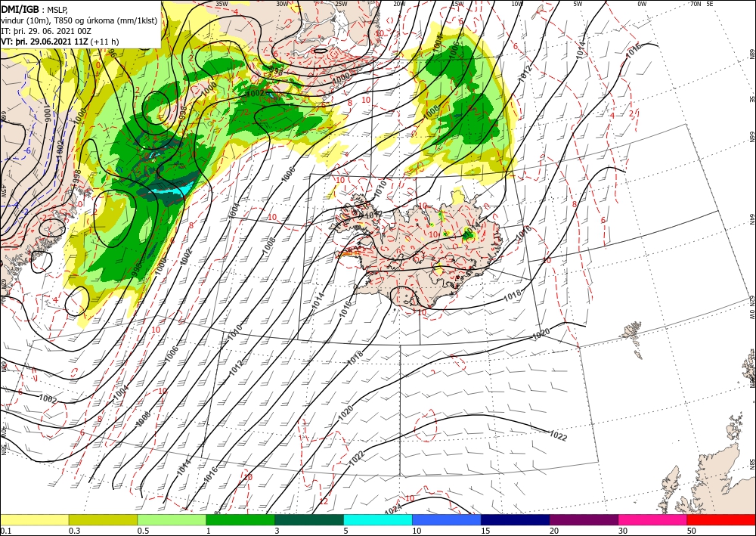The image size is (756, 536).
Task: Click the "50" legend value label
Action: pos(692,531)
